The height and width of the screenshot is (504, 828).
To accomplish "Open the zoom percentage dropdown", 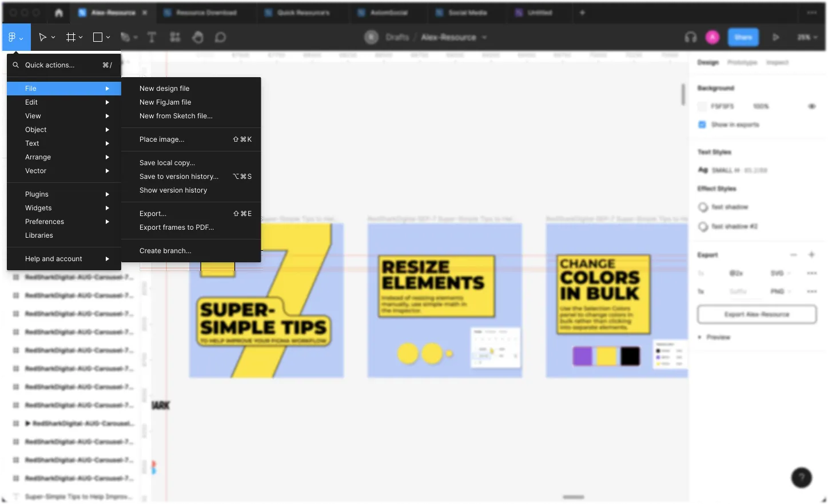I will coord(807,37).
